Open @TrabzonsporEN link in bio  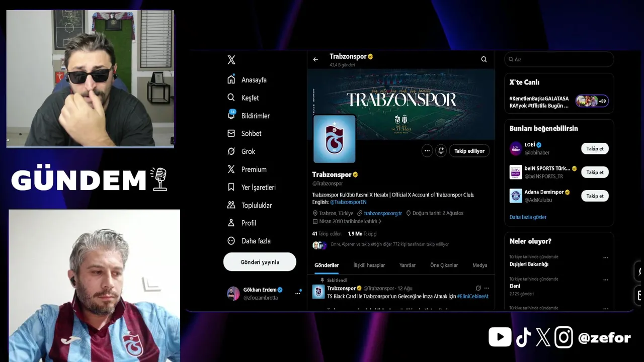pyautogui.click(x=348, y=202)
